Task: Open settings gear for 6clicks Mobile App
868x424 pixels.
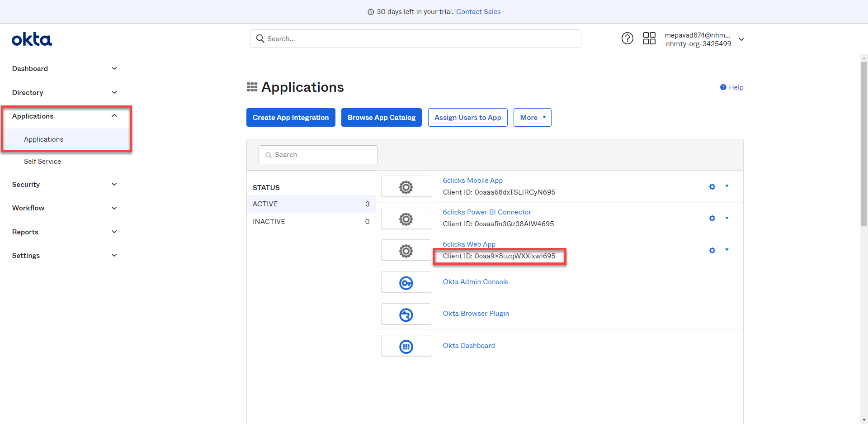Action: tap(712, 186)
